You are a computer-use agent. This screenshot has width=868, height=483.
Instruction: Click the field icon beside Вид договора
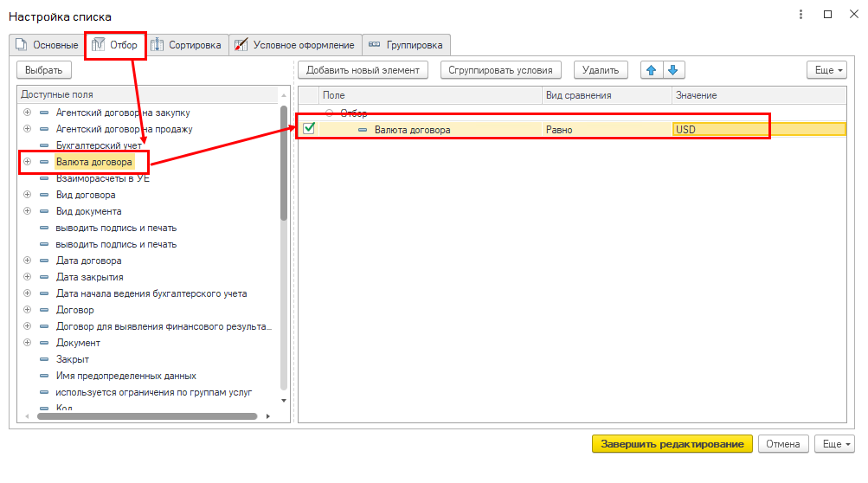pos(44,195)
